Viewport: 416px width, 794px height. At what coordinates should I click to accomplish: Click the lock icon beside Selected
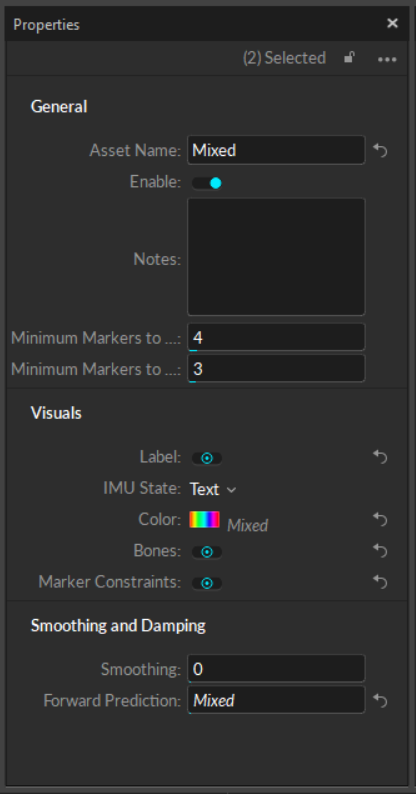tap(349, 58)
